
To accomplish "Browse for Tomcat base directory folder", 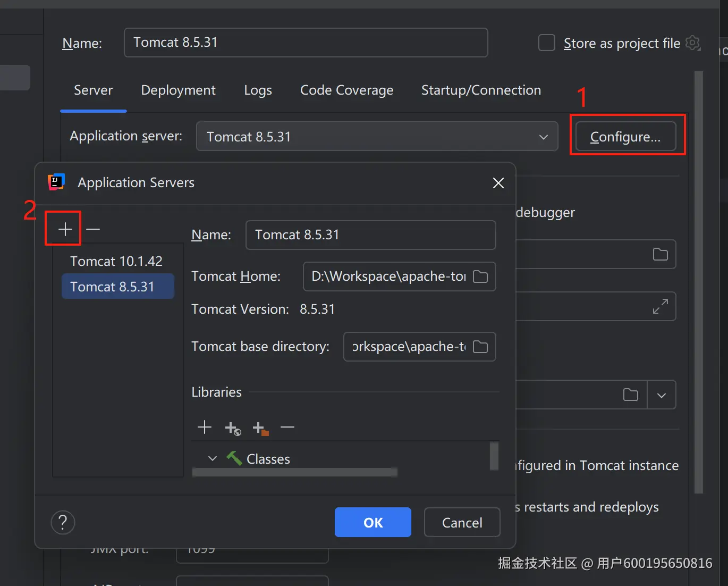I will coord(480,347).
